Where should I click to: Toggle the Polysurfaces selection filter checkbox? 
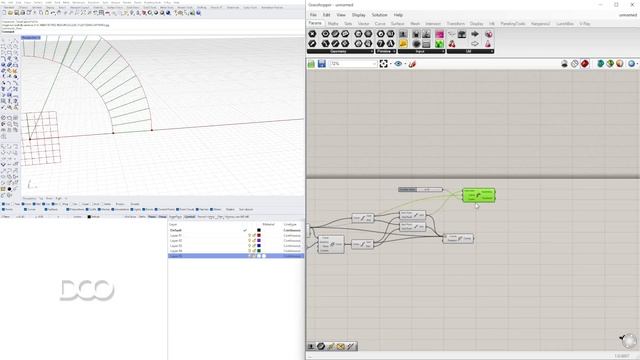click(x=68, y=209)
